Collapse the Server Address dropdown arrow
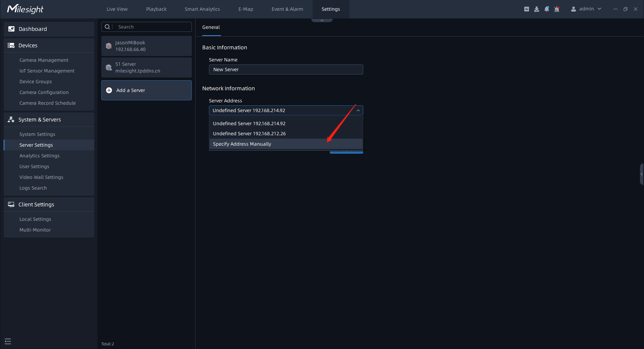The height and width of the screenshot is (349, 644). tap(358, 110)
